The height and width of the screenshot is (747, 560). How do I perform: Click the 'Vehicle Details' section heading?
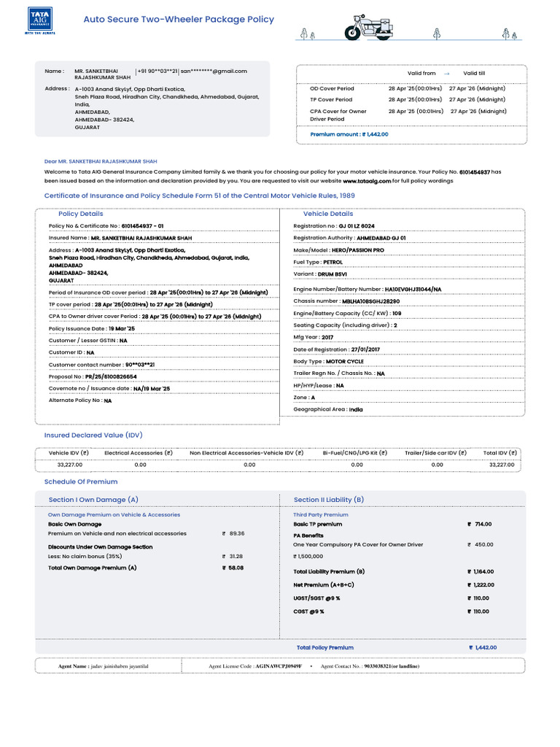click(x=328, y=214)
